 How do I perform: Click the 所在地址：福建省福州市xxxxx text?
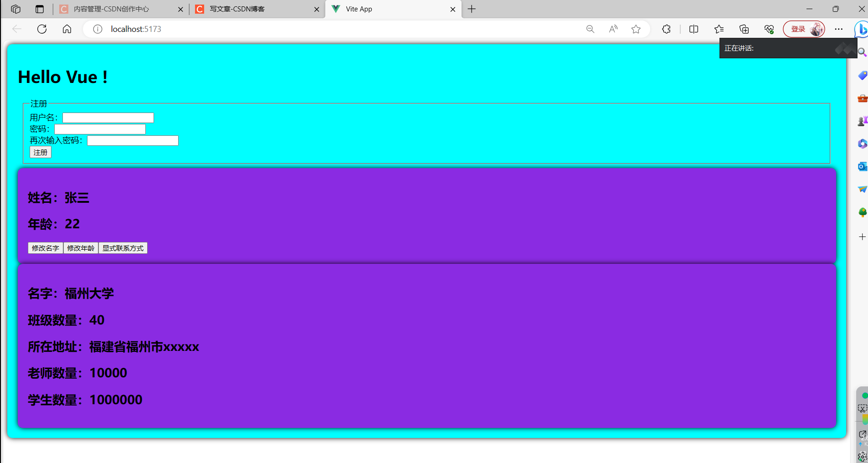[x=113, y=347]
